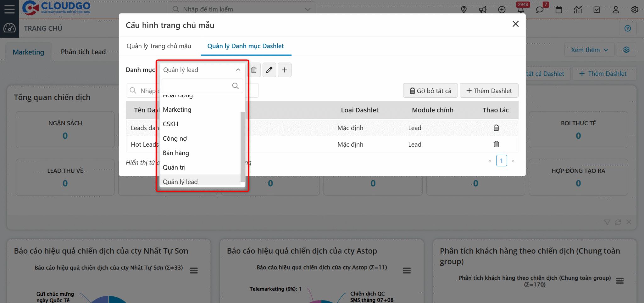This screenshot has height=303, width=644.
Task: Open the notifications bell icon
Action: (x=521, y=10)
